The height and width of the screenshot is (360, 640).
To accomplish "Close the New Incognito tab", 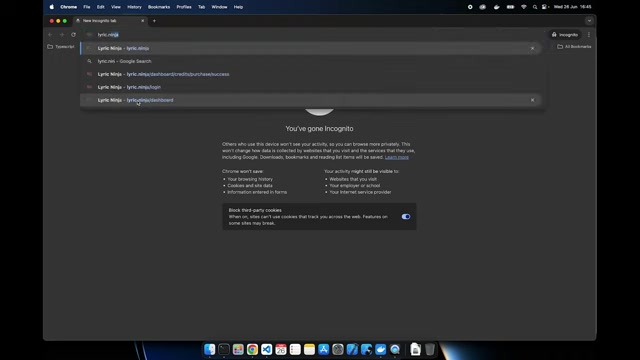I will pos(142,21).
